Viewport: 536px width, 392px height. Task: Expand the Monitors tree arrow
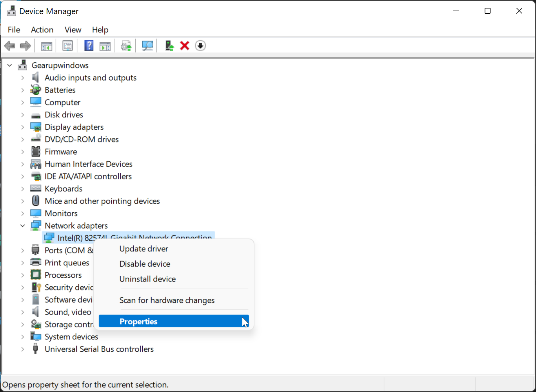(23, 213)
